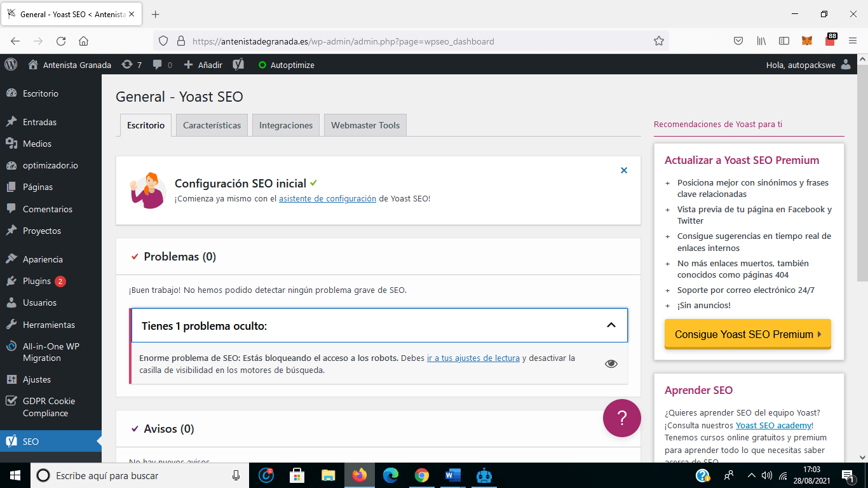868x488 pixels.
Task: Click Consigue Yoast SEO Premium button
Action: coord(748,334)
